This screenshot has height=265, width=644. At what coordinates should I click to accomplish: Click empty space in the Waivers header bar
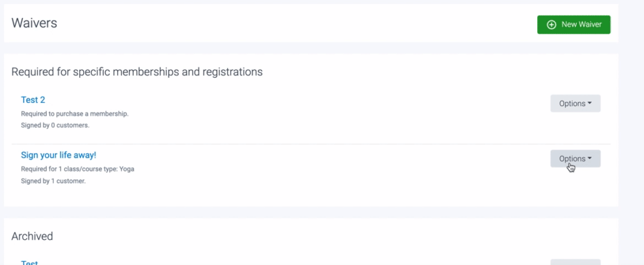coord(290,24)
